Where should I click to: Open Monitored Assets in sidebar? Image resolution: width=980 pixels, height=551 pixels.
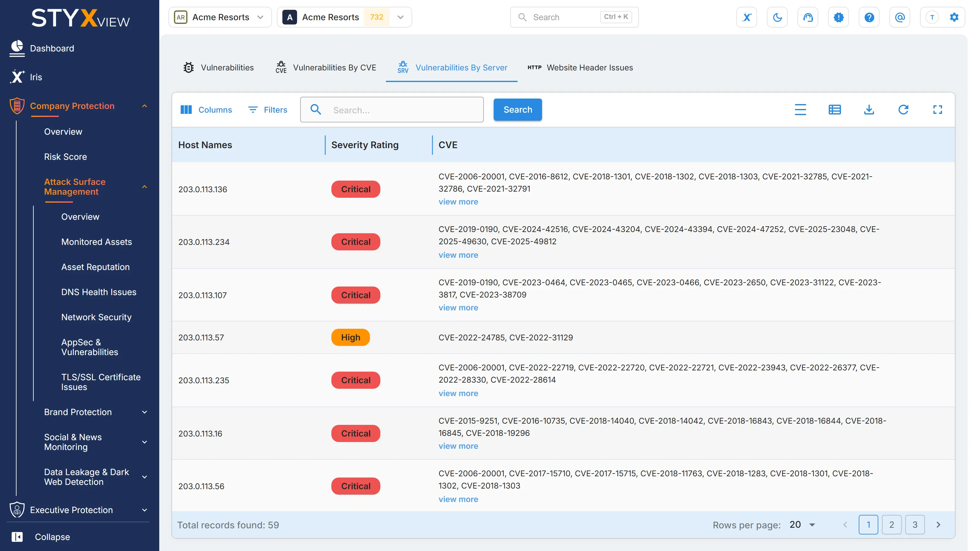coord(97,242)
